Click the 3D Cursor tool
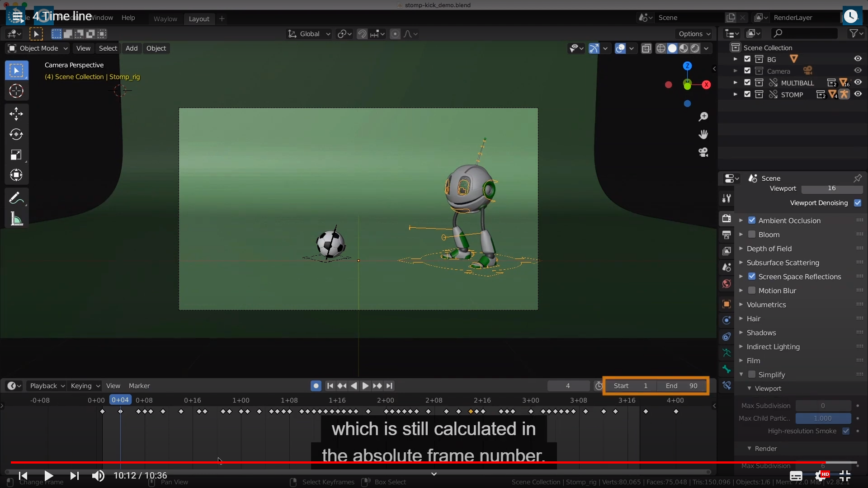 pyautogui.click(x=16, y=91)
